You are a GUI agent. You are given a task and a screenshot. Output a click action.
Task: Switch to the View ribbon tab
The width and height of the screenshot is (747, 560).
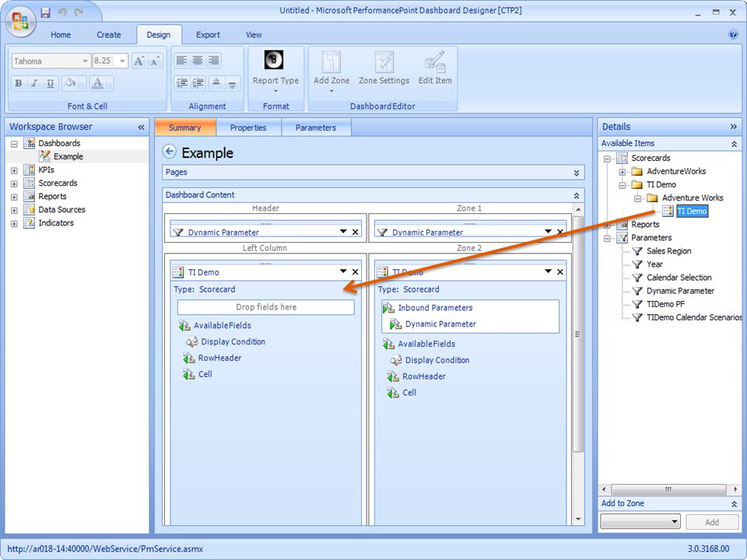point(254,35)
